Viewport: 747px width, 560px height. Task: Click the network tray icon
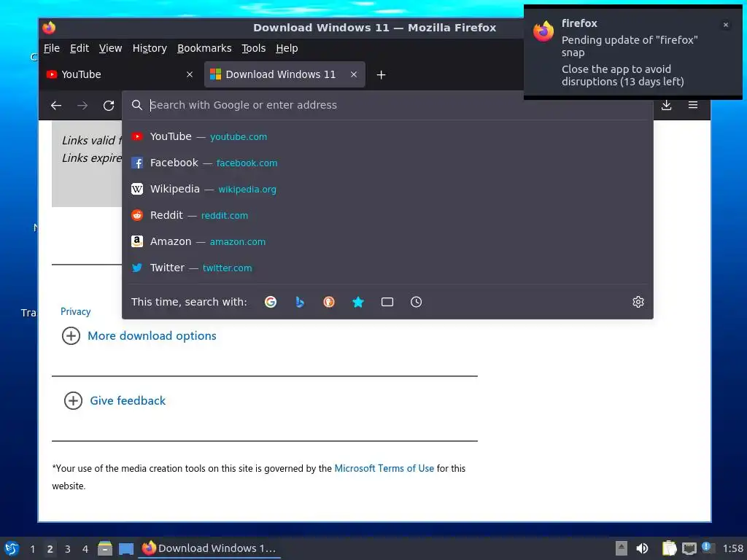(x=689, y=548)
